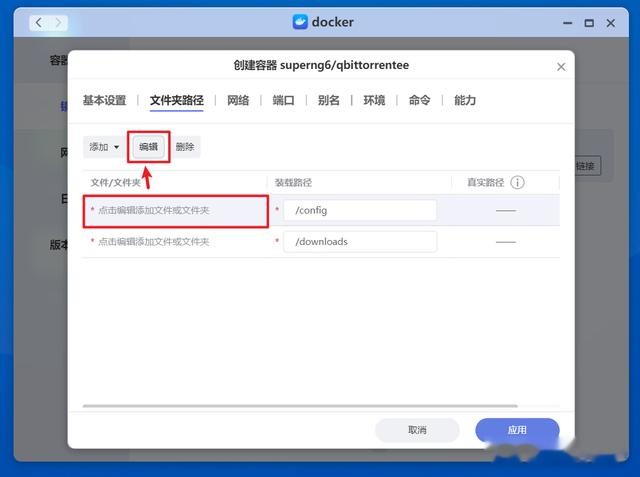640x477 pixels.
Task: Open the 网络 tab
Action: point(238,100)
